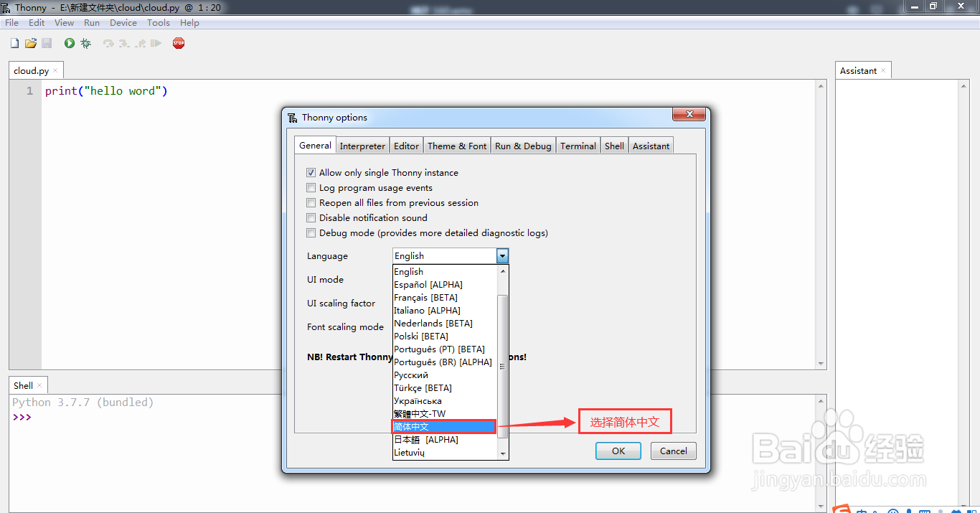Enable Reopen all files from previous session
This screenshot has width=980, height=513.
(x=311, y=203)
